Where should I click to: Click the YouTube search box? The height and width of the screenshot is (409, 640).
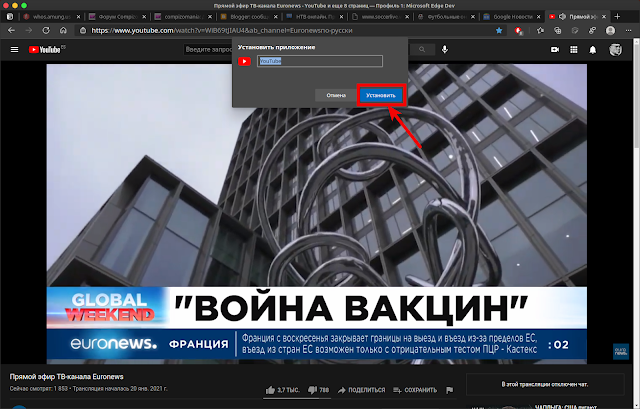[208, 49]
